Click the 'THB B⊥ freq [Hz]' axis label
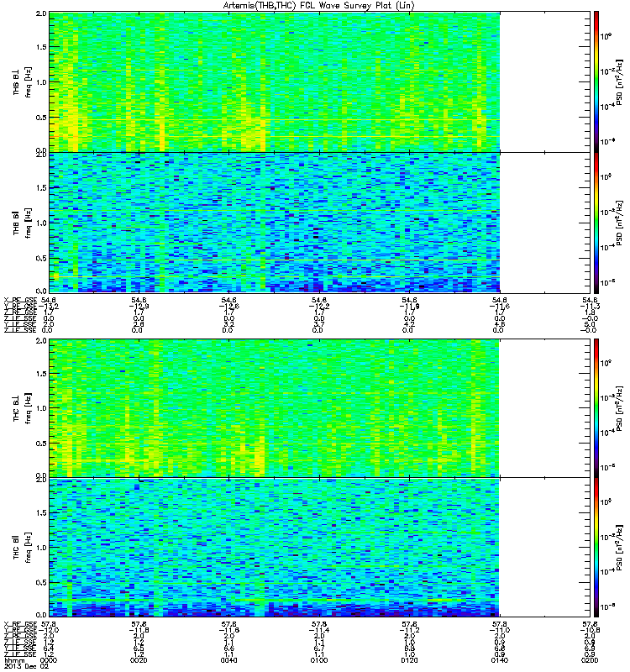 coord(23,81)
